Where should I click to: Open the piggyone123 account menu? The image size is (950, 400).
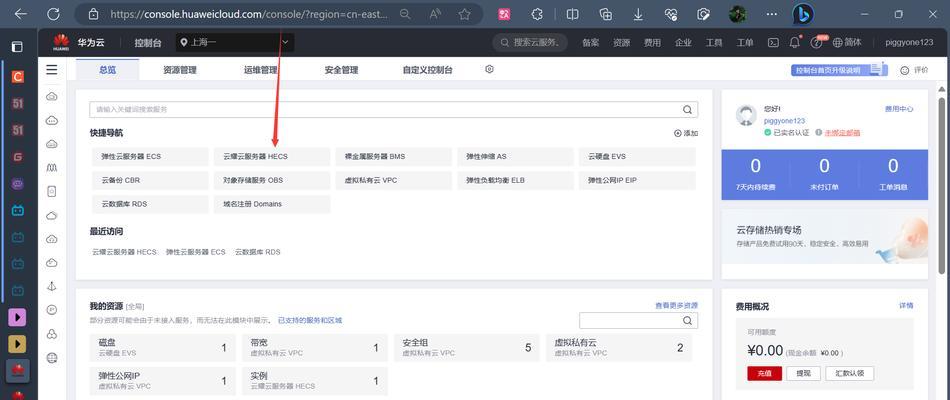(x=909, y=42)
